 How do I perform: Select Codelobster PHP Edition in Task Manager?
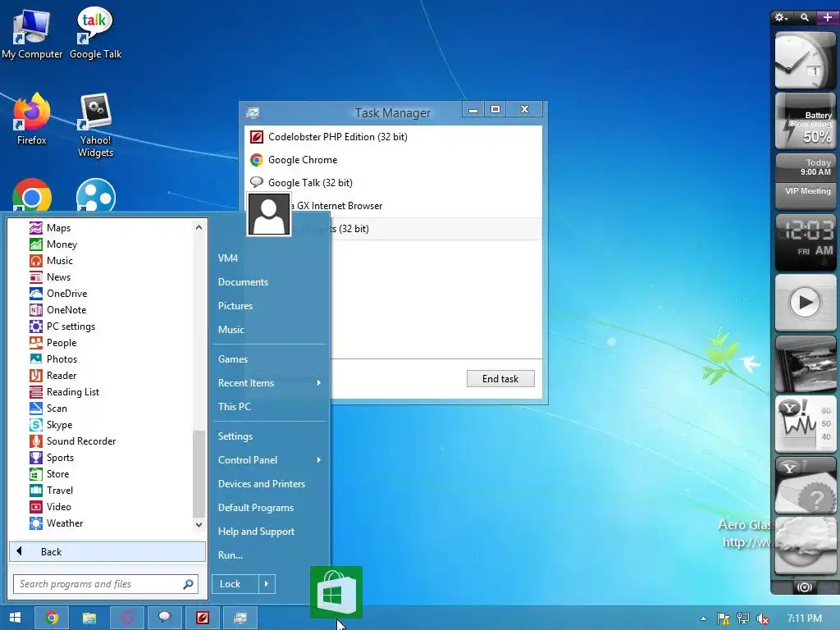(393, 137)
